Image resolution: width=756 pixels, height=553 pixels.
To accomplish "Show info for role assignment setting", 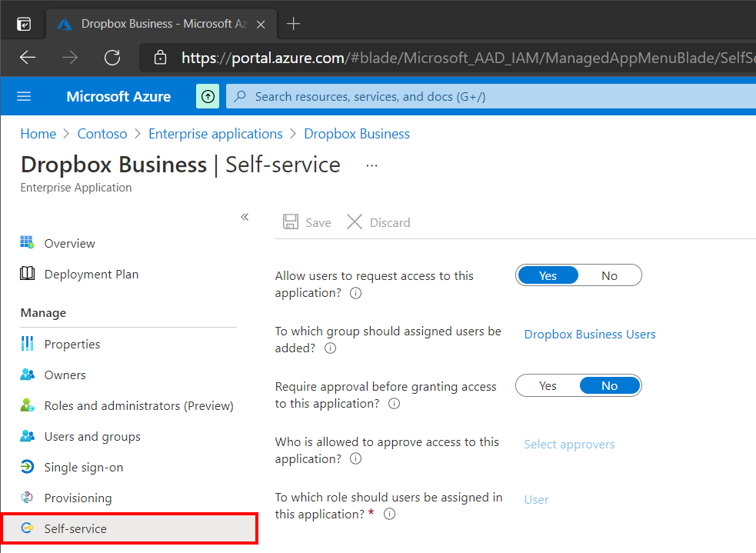I will click(390, 514).
